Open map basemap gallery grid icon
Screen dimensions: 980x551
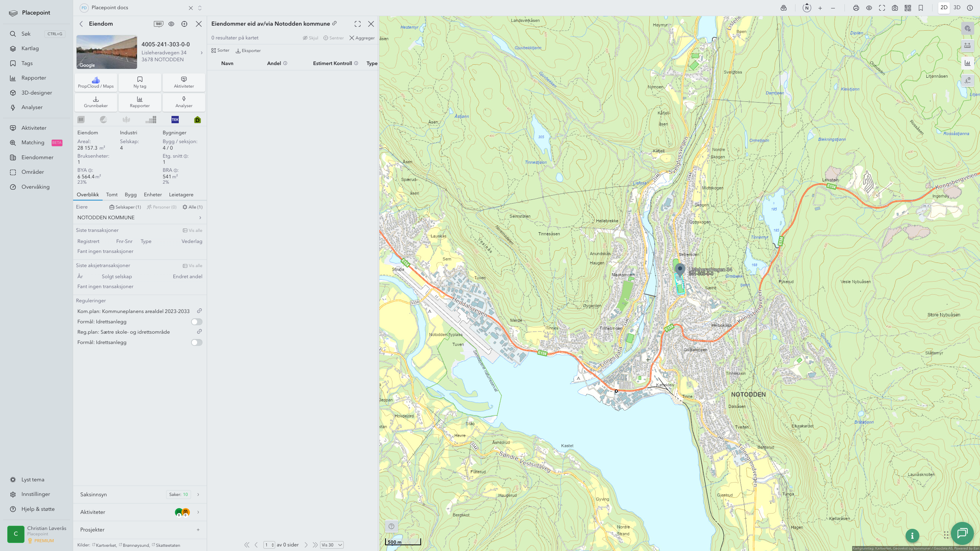(x=908, y=8)
